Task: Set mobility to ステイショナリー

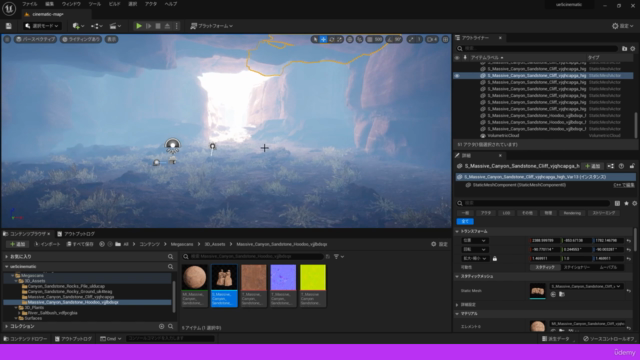Action: (x=577, y=267)
